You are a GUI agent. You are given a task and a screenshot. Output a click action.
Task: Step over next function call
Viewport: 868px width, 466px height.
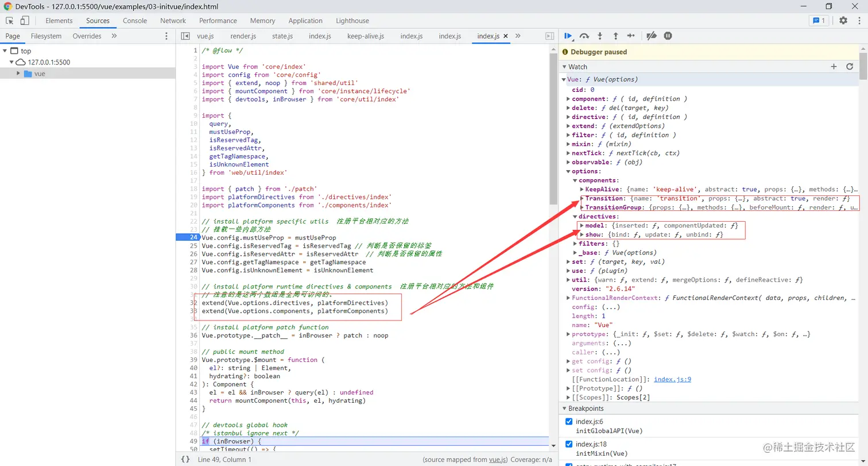[x=584, y=36]
